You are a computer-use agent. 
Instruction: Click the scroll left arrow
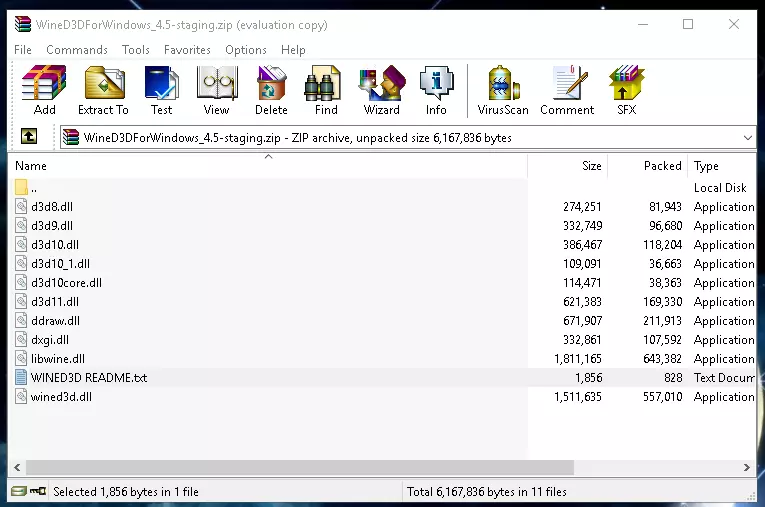[x=17, y=467]
